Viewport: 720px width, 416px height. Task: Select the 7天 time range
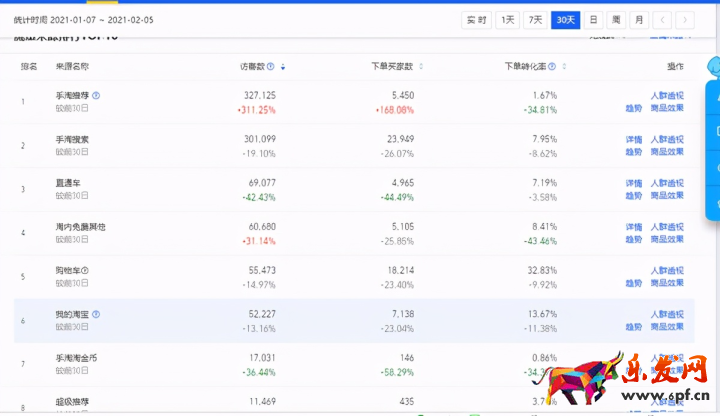pos(537,20)
